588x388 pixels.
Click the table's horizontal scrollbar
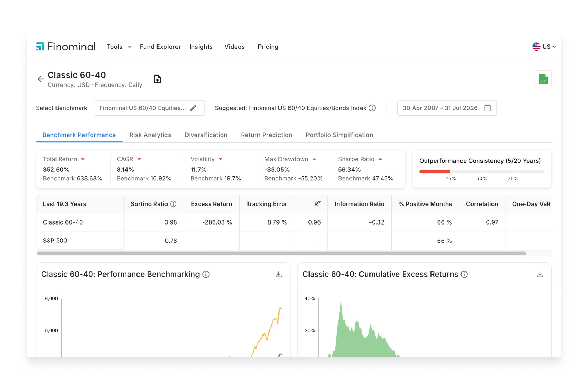coord(281,253)
